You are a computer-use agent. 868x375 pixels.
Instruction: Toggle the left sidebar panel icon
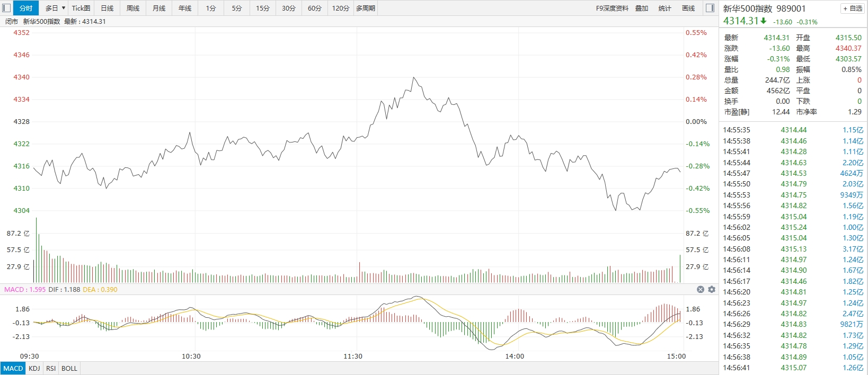pyautogui.click(x=6, y=8)
